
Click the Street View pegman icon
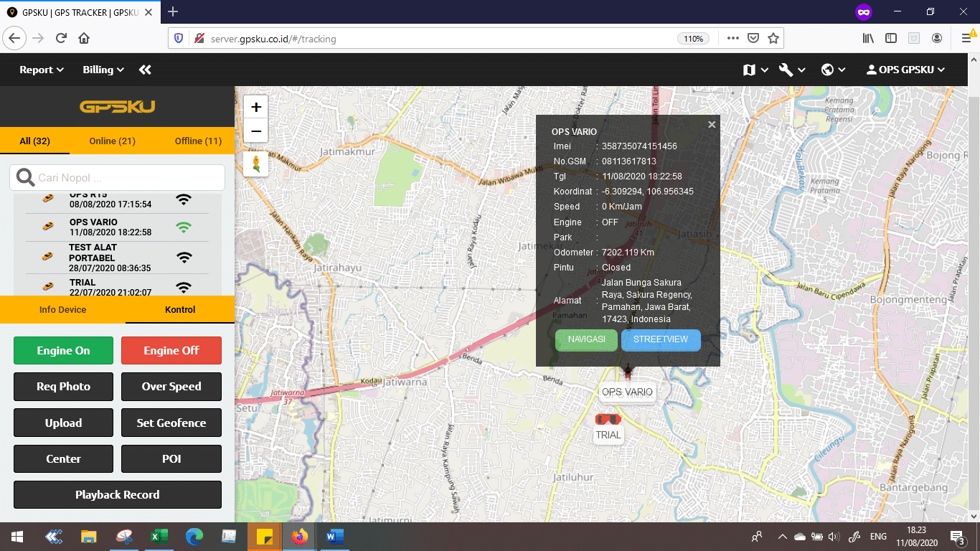pos(256,164)
